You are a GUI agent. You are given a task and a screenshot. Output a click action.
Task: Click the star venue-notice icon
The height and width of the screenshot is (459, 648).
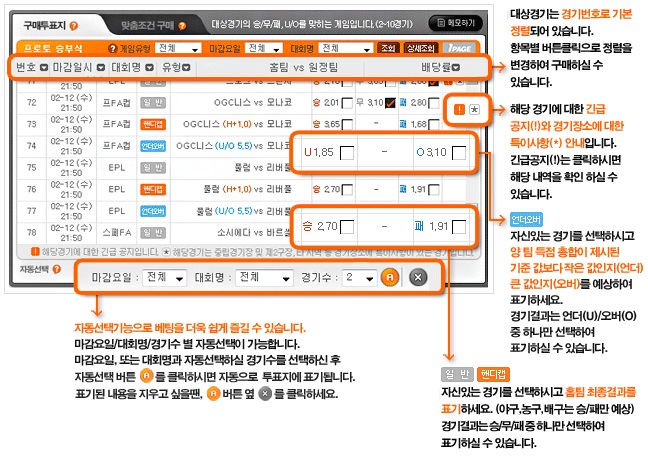coord(474,109)
